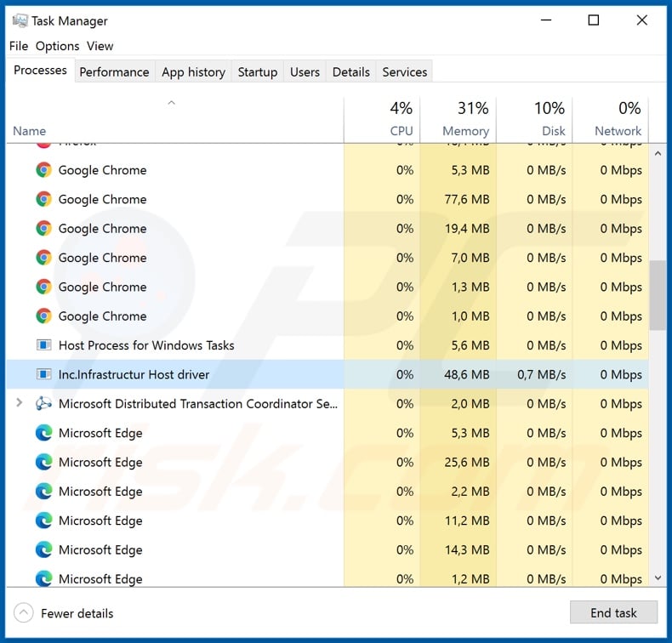The height and width of the screenshot is (643, 672).
Task: Click the vertical scrollbar thumb
Action: (x=658, y=295)
